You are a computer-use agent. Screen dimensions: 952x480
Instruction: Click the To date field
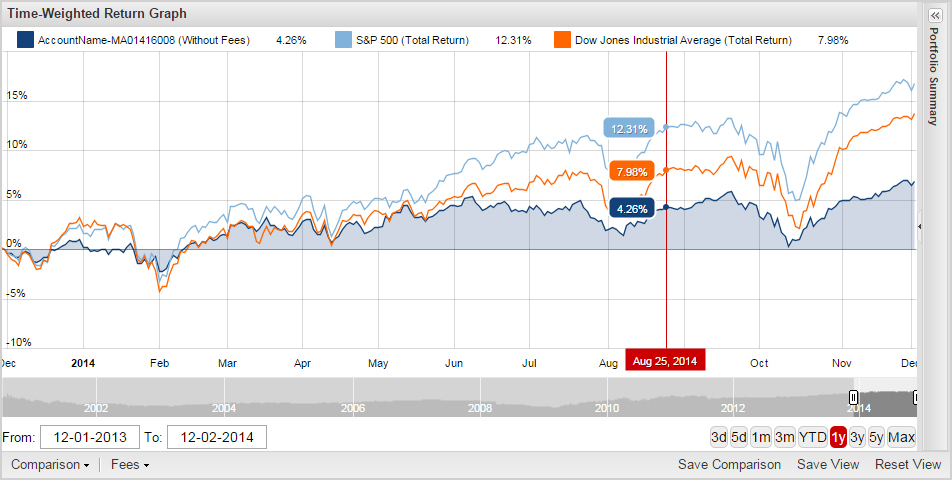[217, 437]
